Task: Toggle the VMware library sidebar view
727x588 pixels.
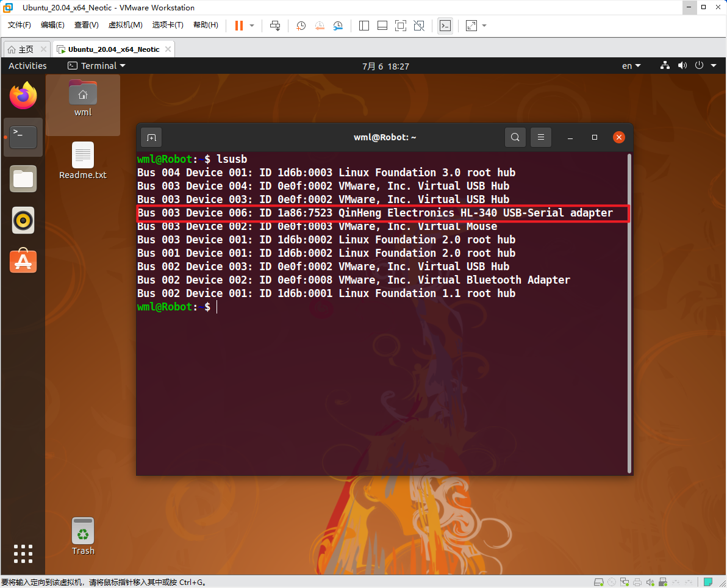Action: tap(364, 26)
